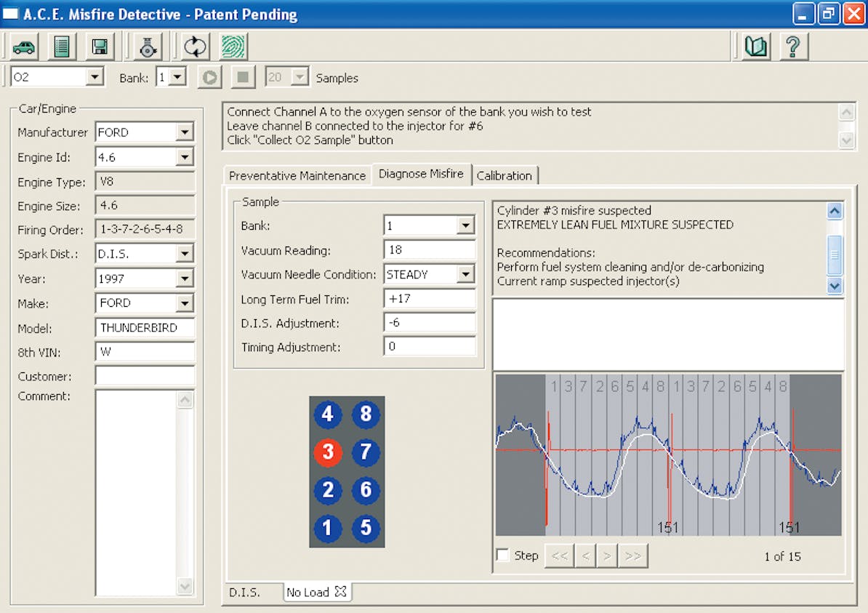Enable the Step checkbox below the waveform

click(x=503, y=555)
